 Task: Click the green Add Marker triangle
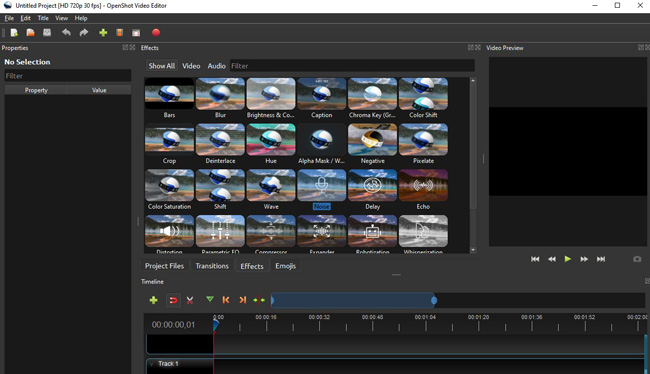coord(210,299)
